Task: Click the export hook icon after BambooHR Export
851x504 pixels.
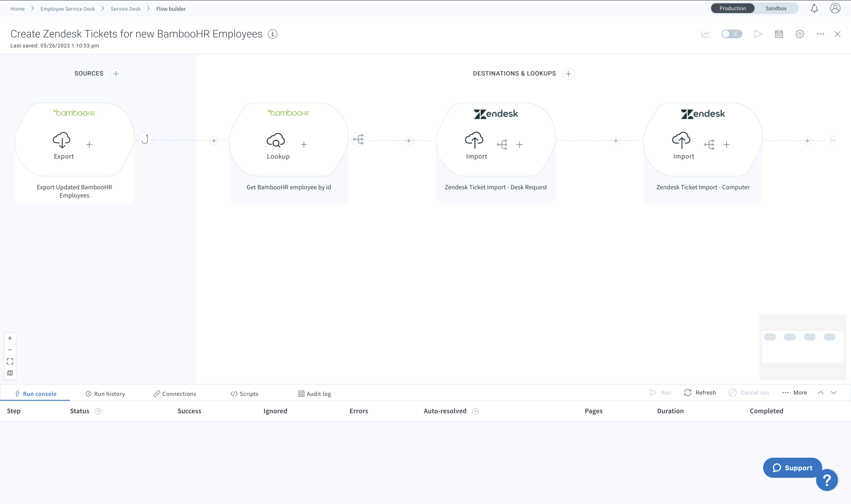Action: pyautogui.click(x=145, y=140)
